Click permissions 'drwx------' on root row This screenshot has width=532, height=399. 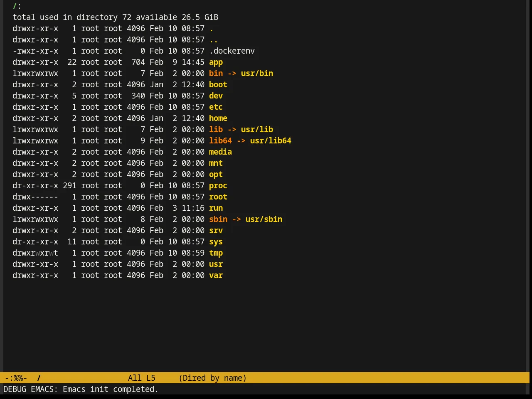tap(35, 197)
